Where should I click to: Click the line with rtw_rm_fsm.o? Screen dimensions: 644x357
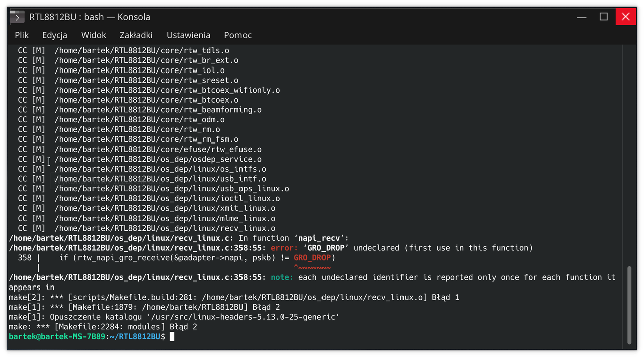128,139
